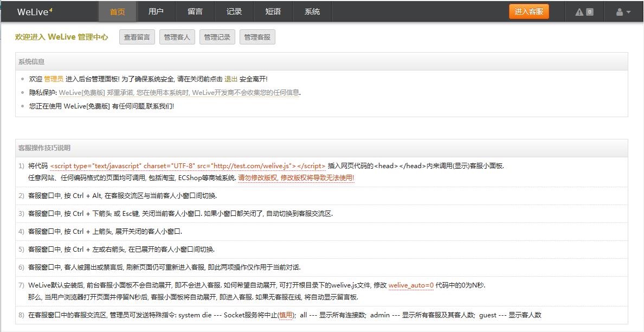Click the 欢迎进入 WeLive 管理中心 heading

pyautogui.click(x=62, y=37)
